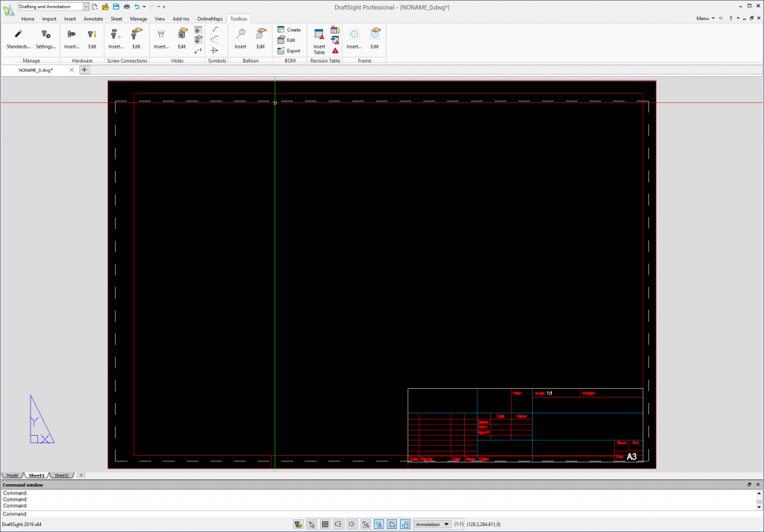This screenshot has width=764, height=532.
Task: Toggle the grid display in the status bar
Action: click(x=325, y=524)
